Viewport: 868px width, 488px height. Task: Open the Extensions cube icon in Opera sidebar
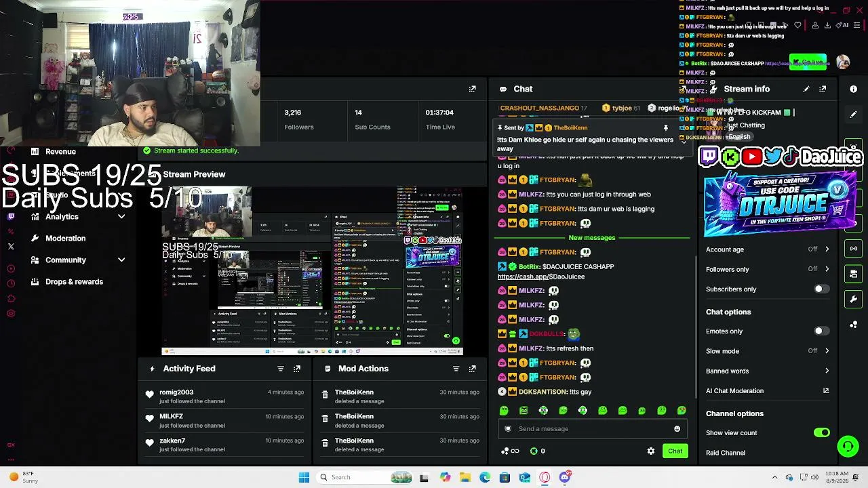pyautogui.click(x=11, y=298)
